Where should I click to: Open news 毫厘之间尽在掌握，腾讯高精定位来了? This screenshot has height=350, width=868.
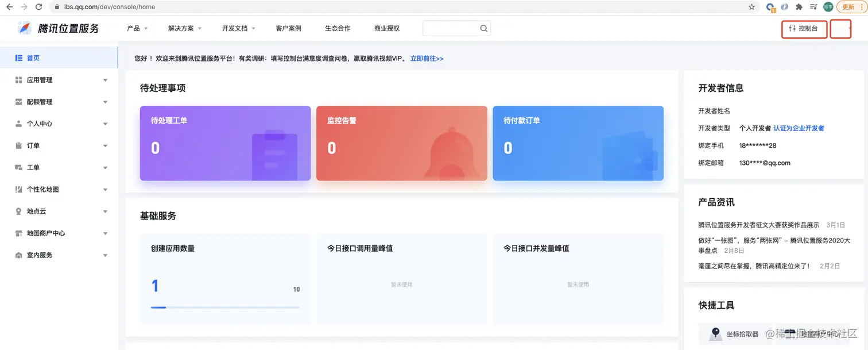coord(754,266)
